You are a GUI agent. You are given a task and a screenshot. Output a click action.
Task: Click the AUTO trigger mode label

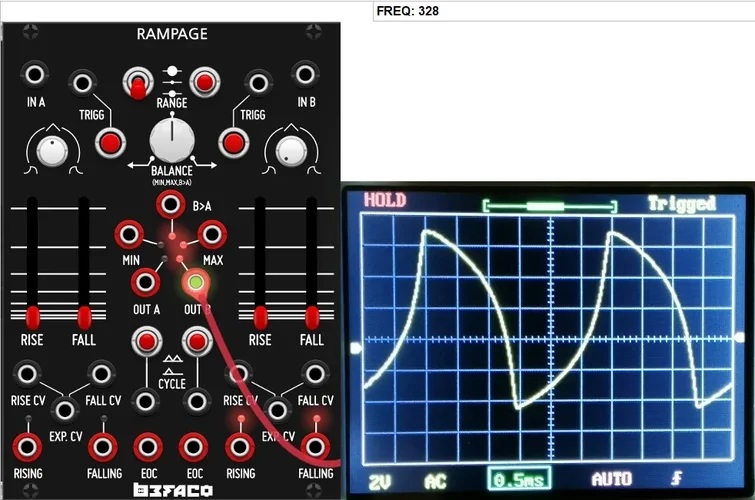pyautogui.click(x=612, y=479)
